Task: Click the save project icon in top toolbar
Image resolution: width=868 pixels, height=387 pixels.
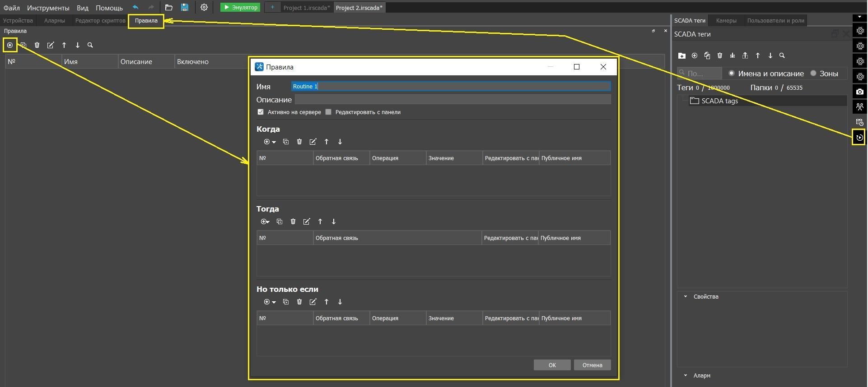Action: pos(184,8)
